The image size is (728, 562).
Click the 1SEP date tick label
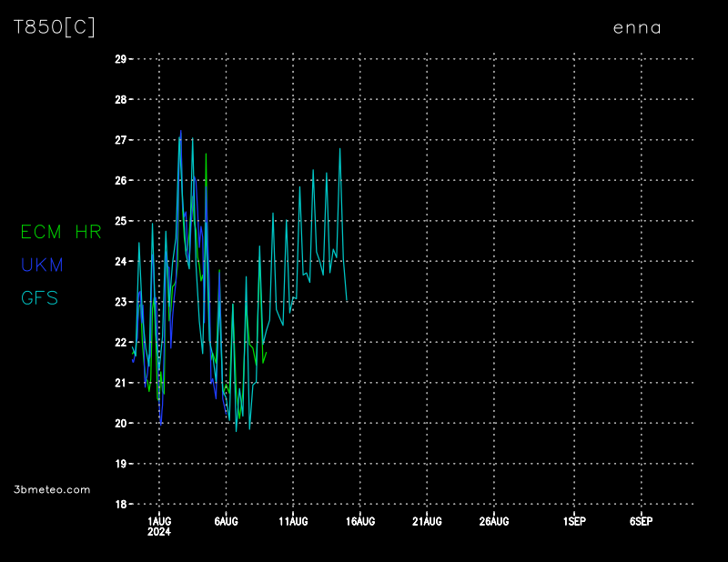tap(574, 521)
